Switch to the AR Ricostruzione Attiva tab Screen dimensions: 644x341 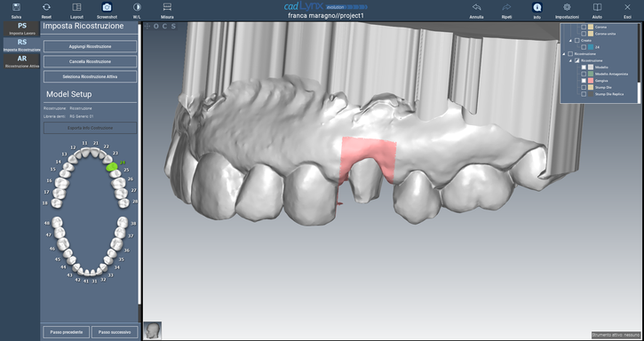(22, 61)
